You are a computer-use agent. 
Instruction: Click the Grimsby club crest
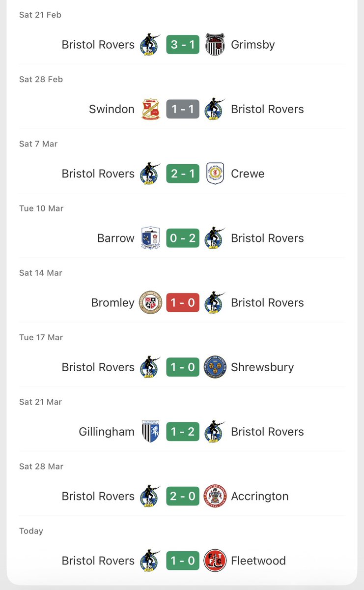point(215,45)
